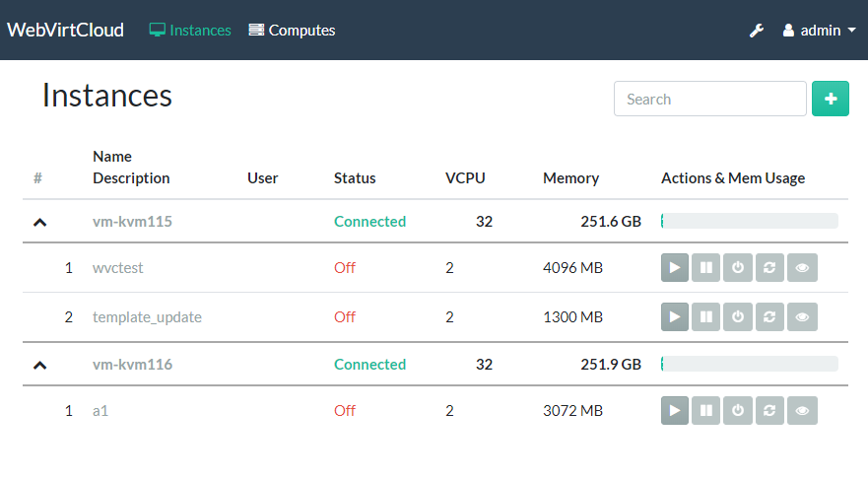
Task: Open the vm-kvm116 compute link
Action: tap(132, 365)
